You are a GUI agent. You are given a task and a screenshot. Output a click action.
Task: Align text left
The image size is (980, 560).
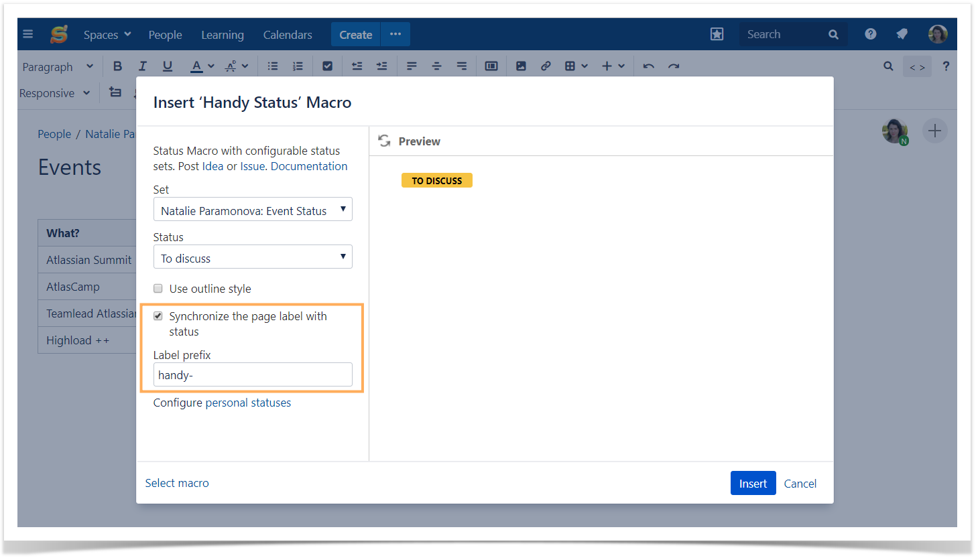412,66
